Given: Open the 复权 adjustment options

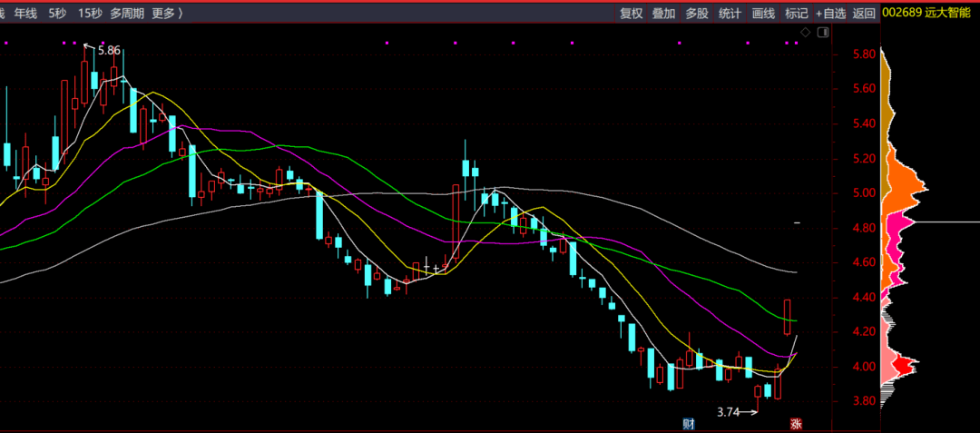Looking at the screenshot, I should click(632, 13).
